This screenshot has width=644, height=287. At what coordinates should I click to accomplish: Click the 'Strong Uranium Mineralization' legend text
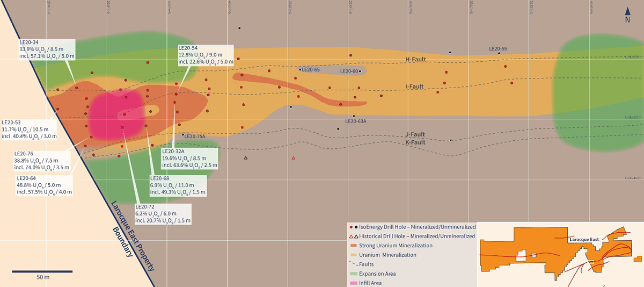397,246
